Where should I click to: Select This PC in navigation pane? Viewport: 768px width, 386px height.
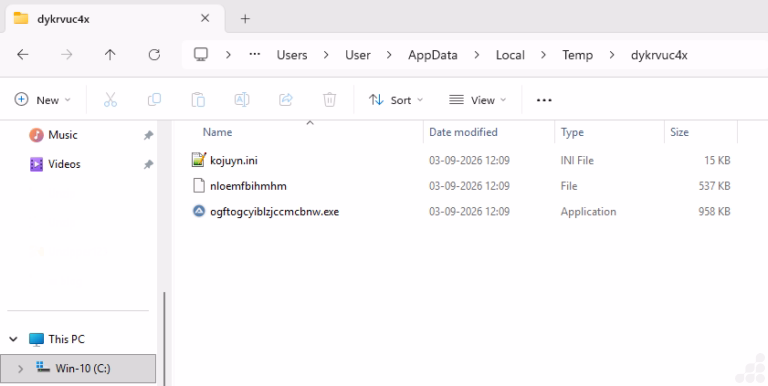click(67, 339)
